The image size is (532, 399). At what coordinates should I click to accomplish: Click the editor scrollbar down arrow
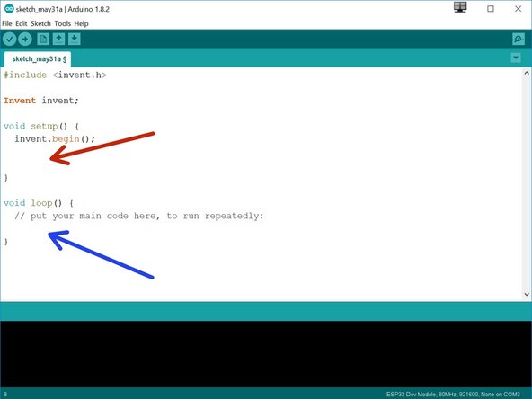527,294
